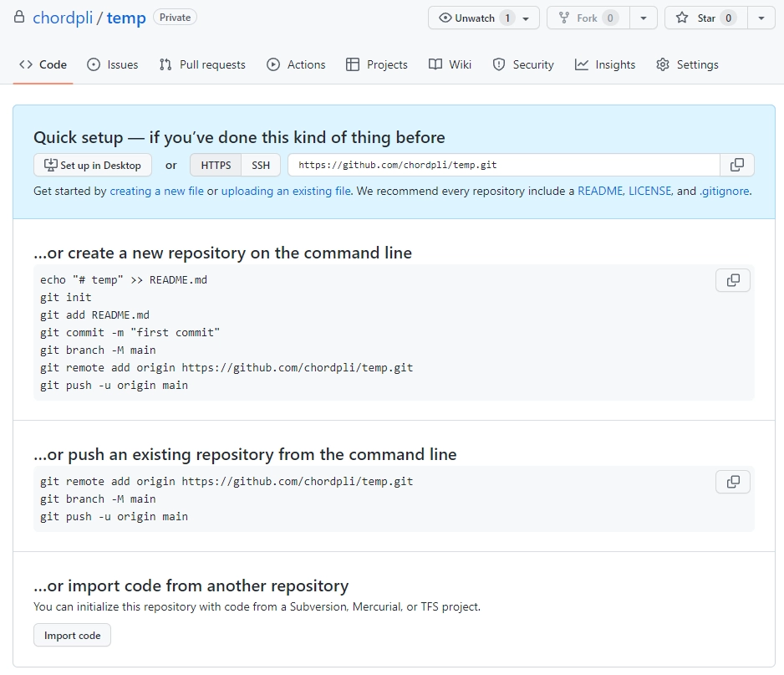This screenshot has height=675, width=784.
Task: Open the repository Settings tab
Action: [x=687, y=64]
